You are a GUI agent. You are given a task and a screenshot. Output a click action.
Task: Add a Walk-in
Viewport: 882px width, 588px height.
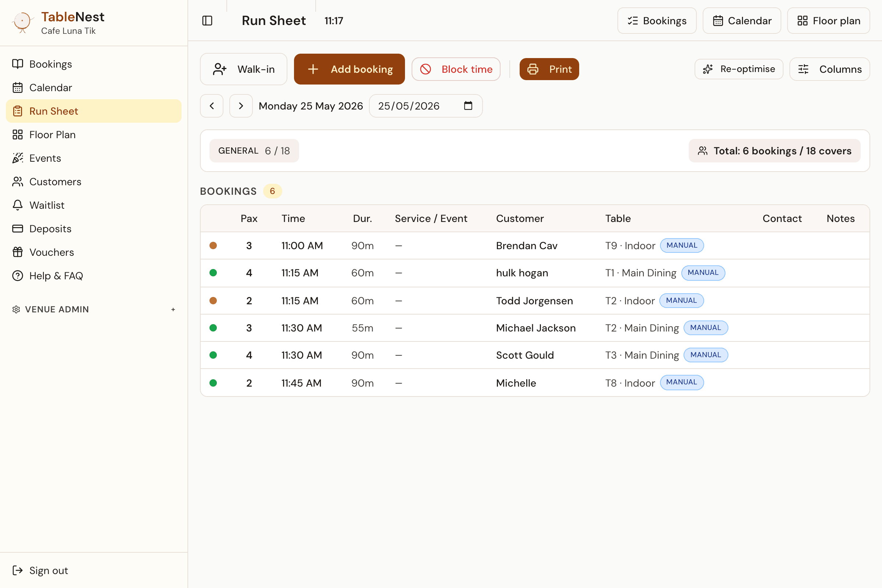pos(244,69)
